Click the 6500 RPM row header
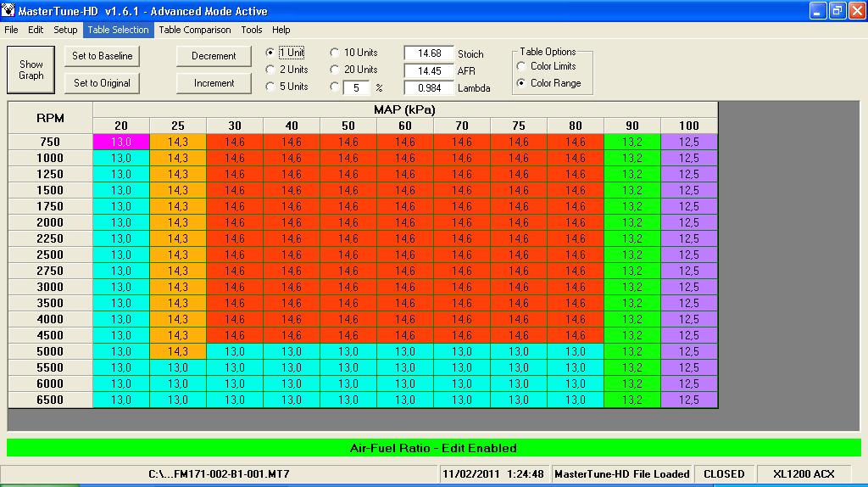The width and height of the screenshot is (868, 487). tap(50, 400)
